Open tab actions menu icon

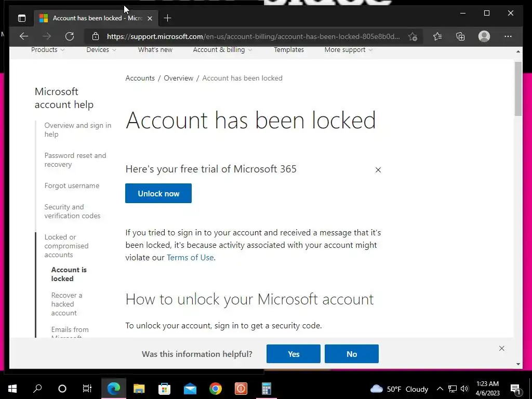[x=22, y=18]
